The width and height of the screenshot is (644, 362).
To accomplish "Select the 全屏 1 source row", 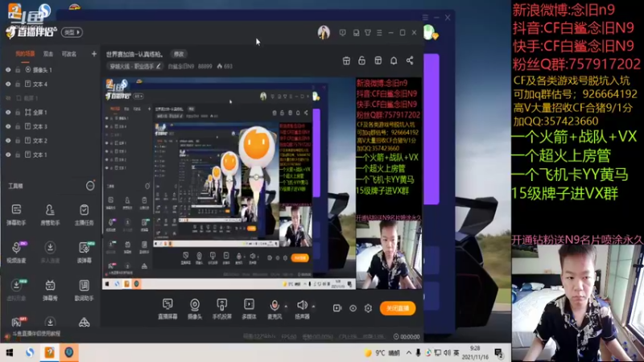I will pyautogui.click(x=50, y=112).
